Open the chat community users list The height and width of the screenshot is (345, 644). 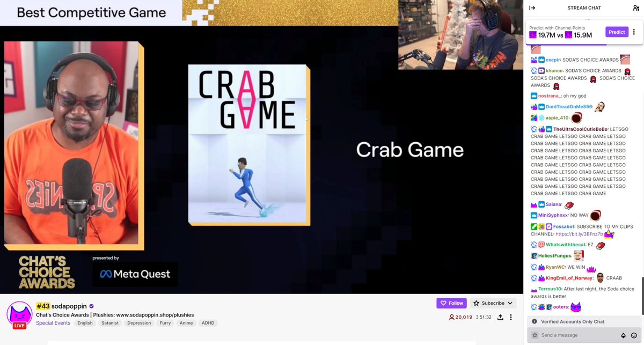pyautogui.click(x=636, y=8)
